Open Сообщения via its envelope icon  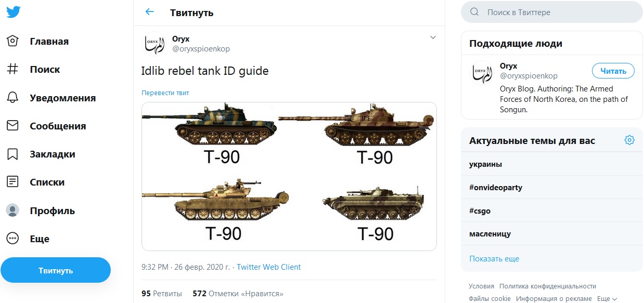(x=12, y=126)
